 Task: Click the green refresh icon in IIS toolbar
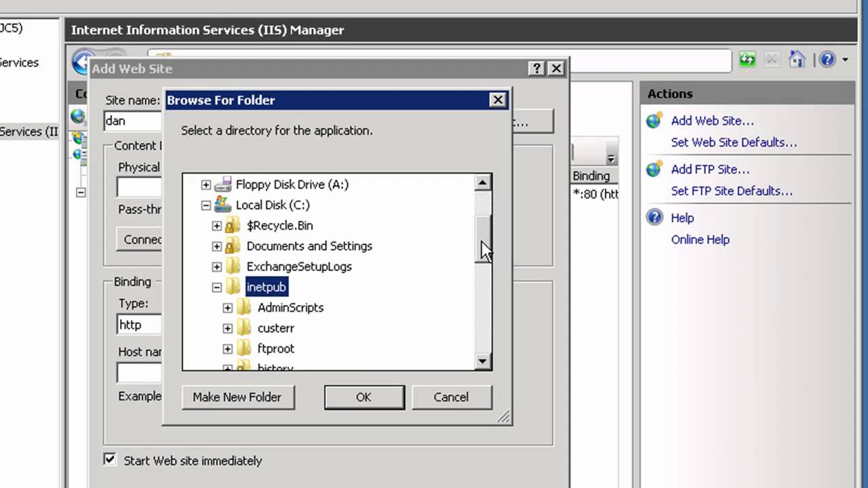click(x=747, y=59)
